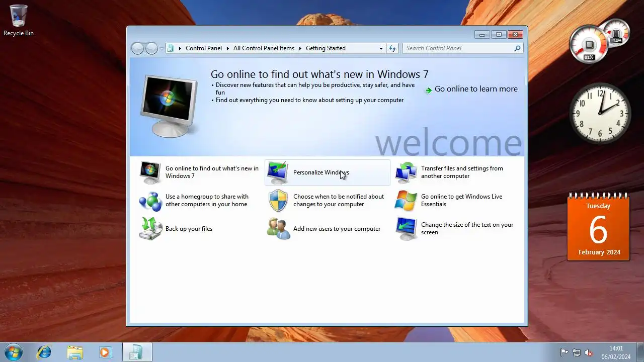
Task: Click the Back navigation arrow button
Action: (137, 48)
